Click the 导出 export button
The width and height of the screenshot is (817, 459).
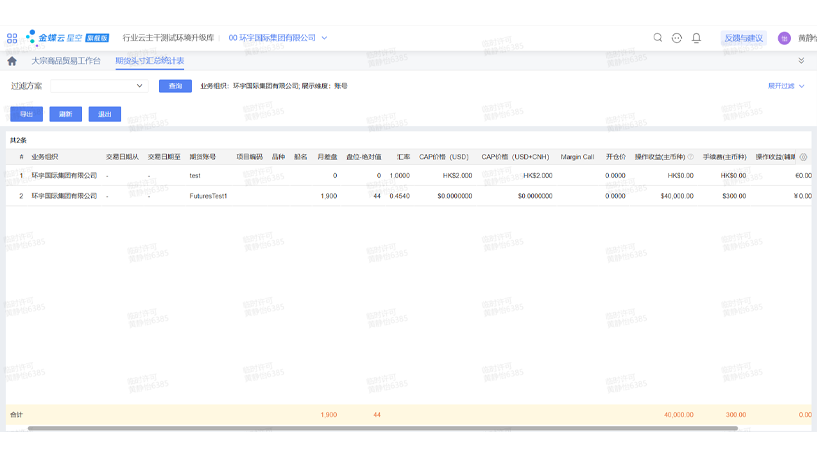click(x=26, y=114)
